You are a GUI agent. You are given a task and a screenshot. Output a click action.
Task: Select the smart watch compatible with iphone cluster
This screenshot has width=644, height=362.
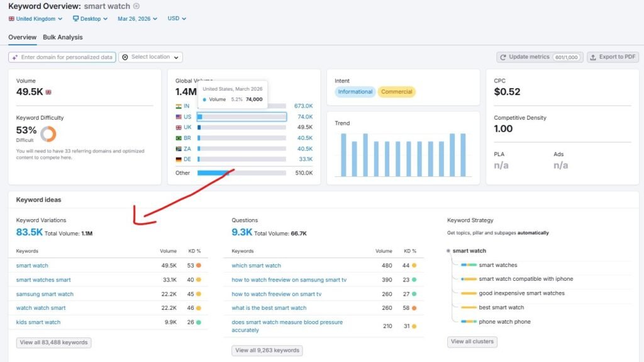[x=526, y=280]
